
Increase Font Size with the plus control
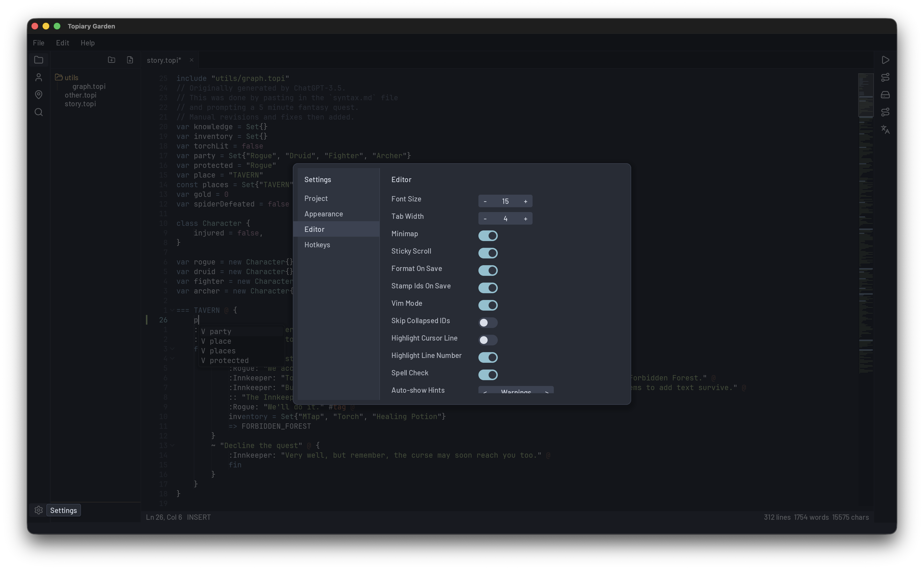point(526,201)
